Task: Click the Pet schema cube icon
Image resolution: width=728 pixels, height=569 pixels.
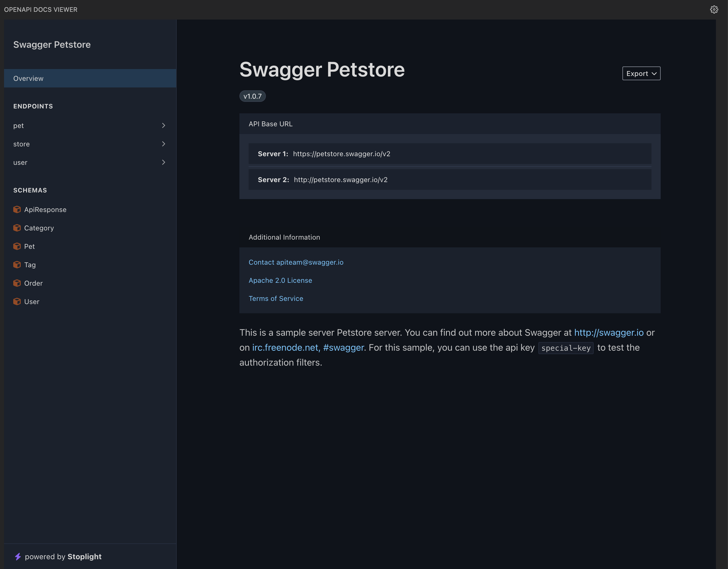Action: [x=17, y=246]
